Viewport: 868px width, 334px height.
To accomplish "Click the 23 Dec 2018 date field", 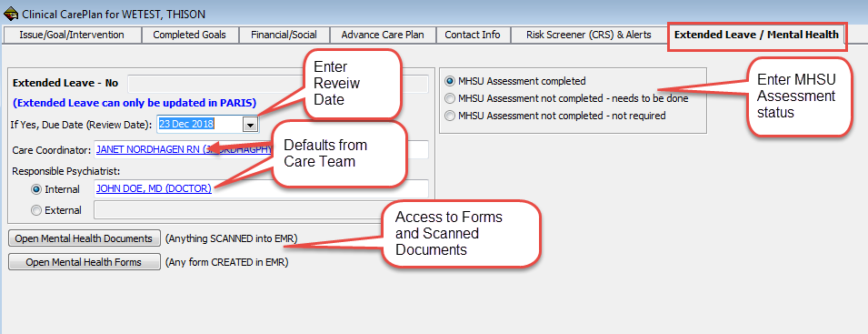I will click(x=200, y=125).
